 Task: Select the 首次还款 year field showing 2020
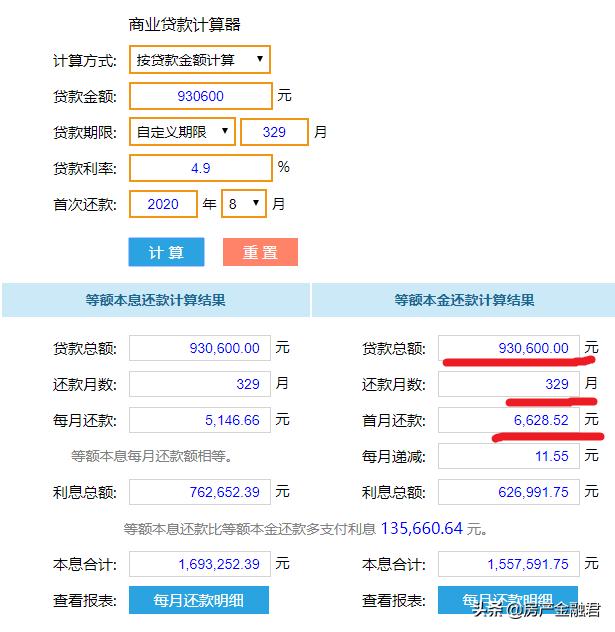[x=163, y=204]
